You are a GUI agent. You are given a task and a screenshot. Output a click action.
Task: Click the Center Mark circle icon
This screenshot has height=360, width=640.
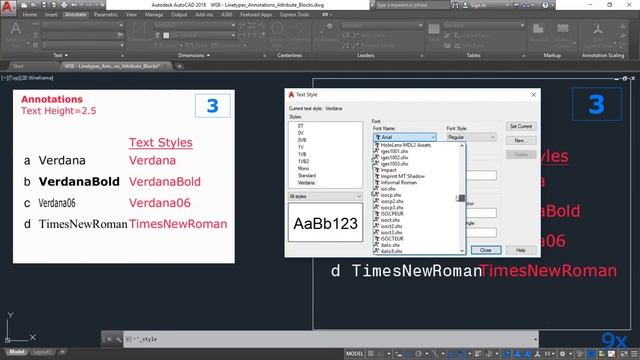click(277, 29)
